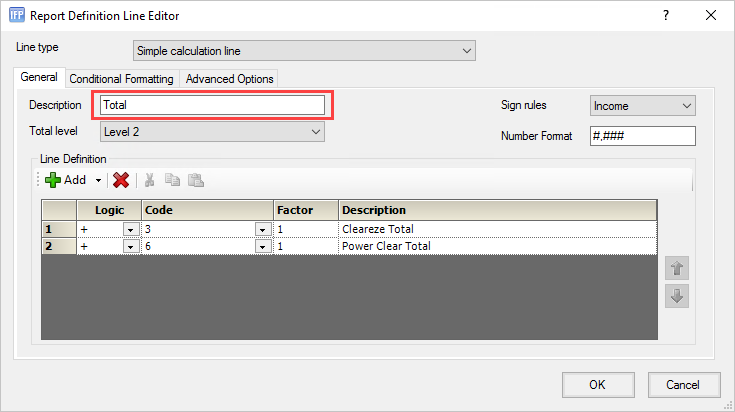Click the Logic column header

(109, 210)
